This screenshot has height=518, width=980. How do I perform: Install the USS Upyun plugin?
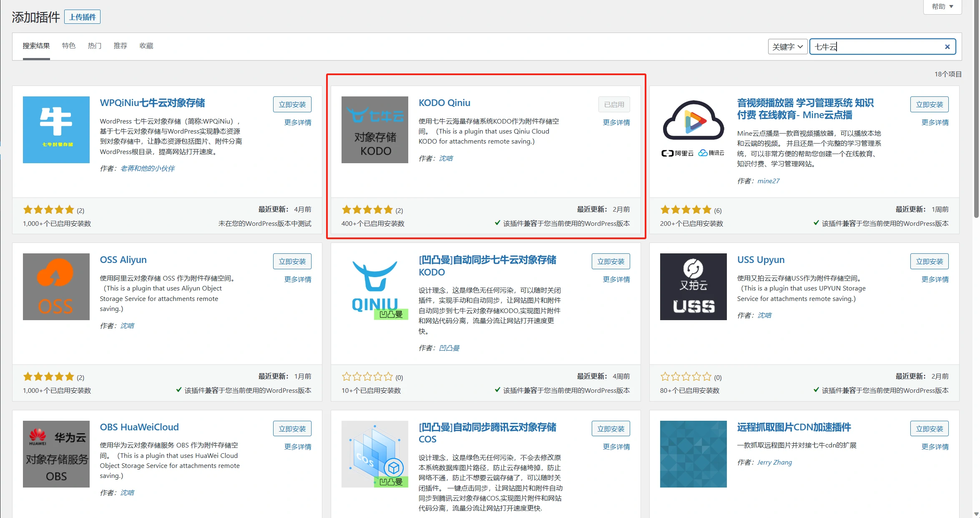click(x=930, y=261)
